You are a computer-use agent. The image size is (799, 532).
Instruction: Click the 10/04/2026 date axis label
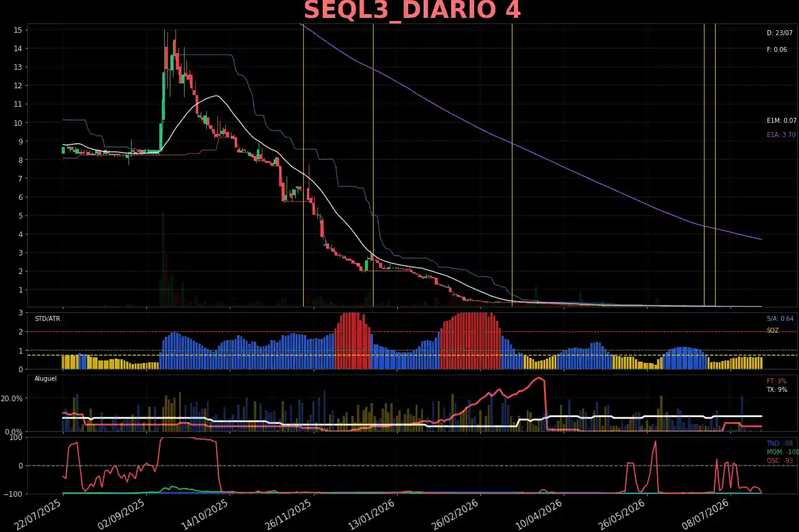point(538,513)
